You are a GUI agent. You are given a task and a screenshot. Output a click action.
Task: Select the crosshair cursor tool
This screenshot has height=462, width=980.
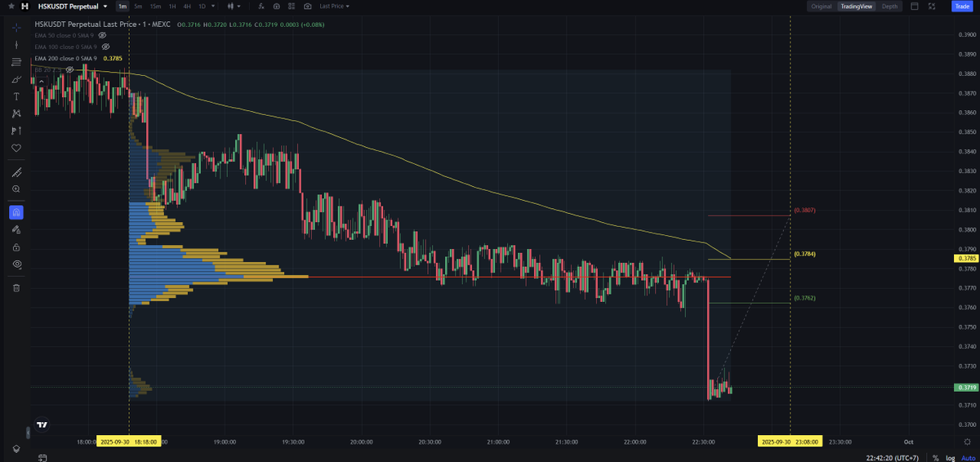tap(16, 28)
